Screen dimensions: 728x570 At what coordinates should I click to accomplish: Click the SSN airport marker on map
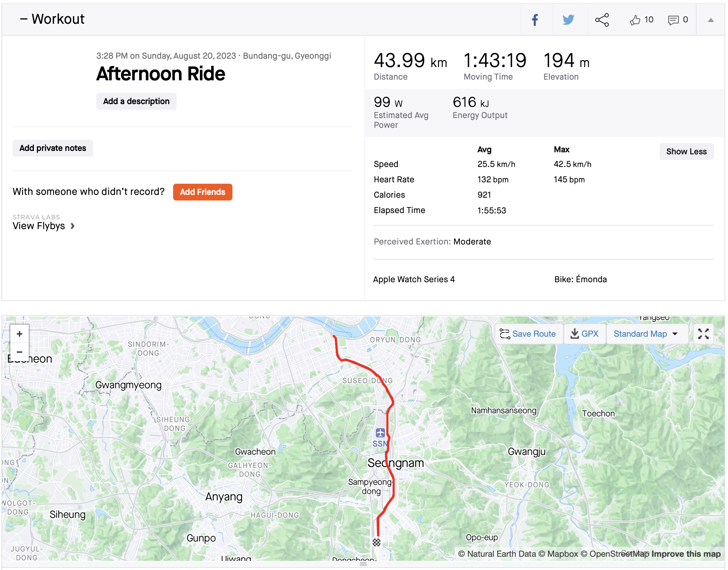380,433
